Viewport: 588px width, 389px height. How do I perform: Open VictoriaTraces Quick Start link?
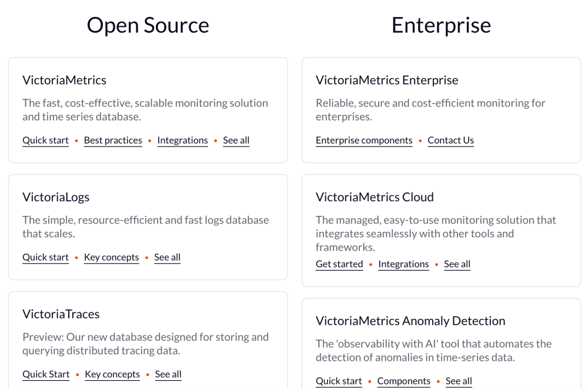click(x=46, y=374)
